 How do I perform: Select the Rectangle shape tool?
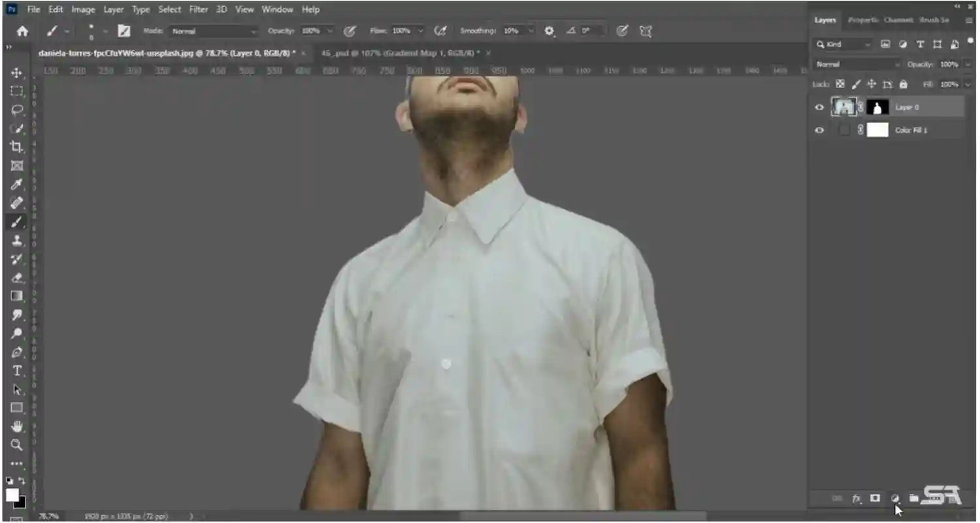[x=17, y=408]
